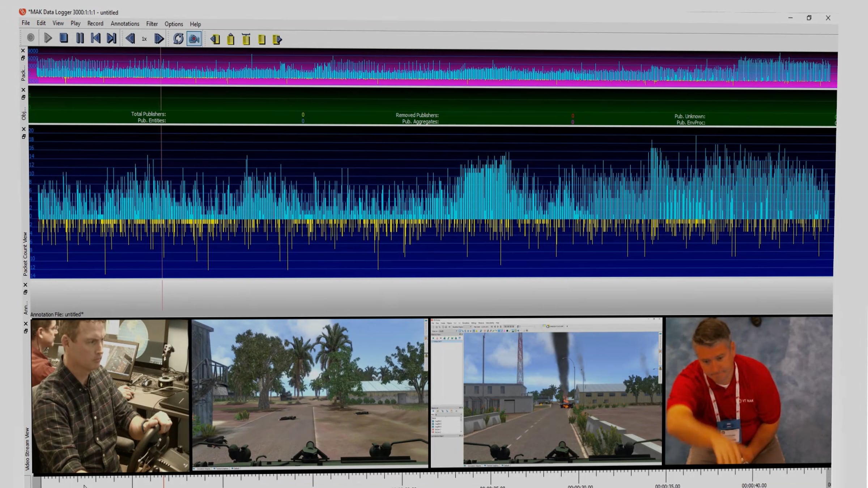Toggle the video camera recording button
868x488 pixels.
pos(194,39)
